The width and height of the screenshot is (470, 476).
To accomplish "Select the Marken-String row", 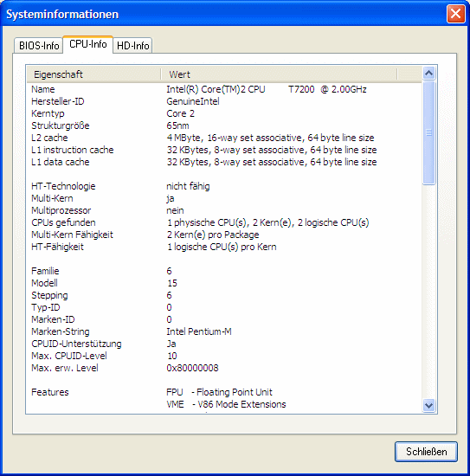I will pos(224,331).
